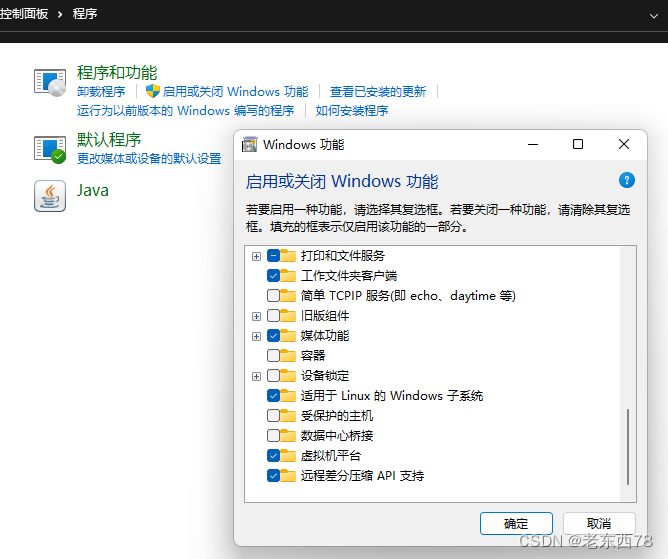Image resolution: width=668 pixels, height=559 pixels.
Task: Click 控制面板 in the breadcrumb
Action: [x=24, y=14]
